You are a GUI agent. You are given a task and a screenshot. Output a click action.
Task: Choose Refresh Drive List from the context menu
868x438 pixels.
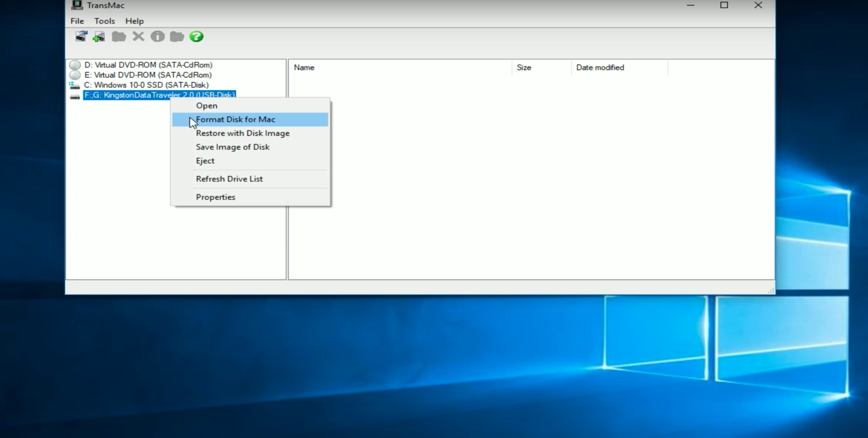[x=250, y=179]
